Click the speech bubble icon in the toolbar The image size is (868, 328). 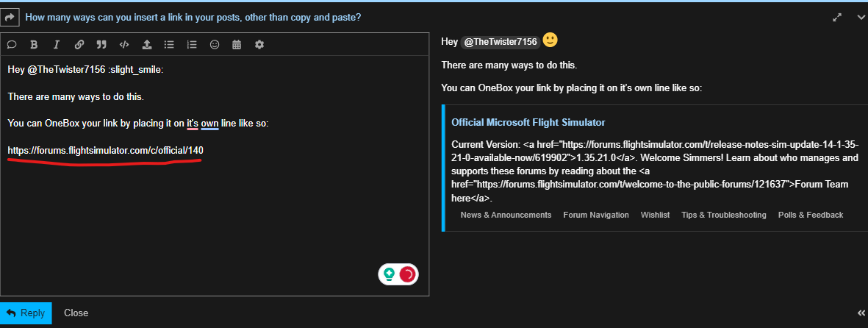pyautogui.click(x=12, y=44)
